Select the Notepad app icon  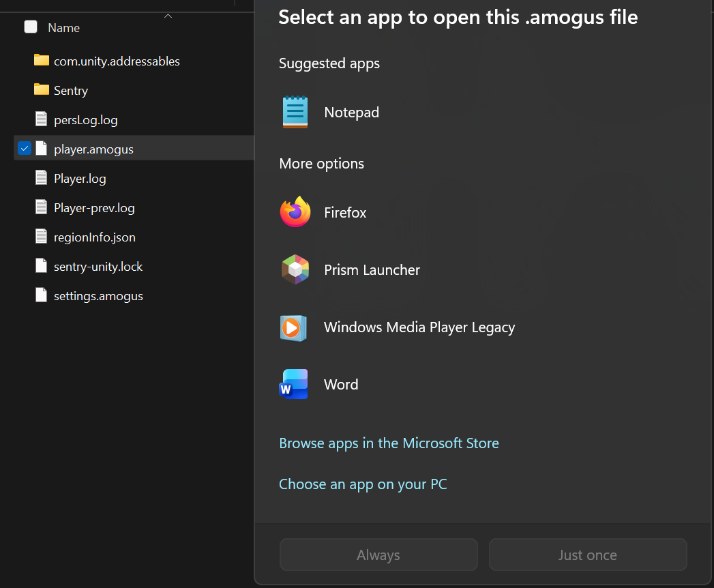pyautogui.click(x=295, y=112)
